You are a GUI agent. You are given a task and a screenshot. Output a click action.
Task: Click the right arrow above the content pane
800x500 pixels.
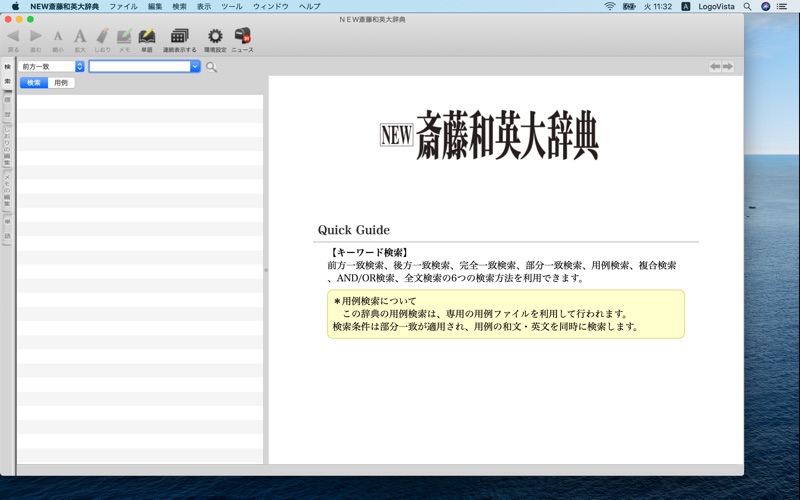click(x=728, y=66)
